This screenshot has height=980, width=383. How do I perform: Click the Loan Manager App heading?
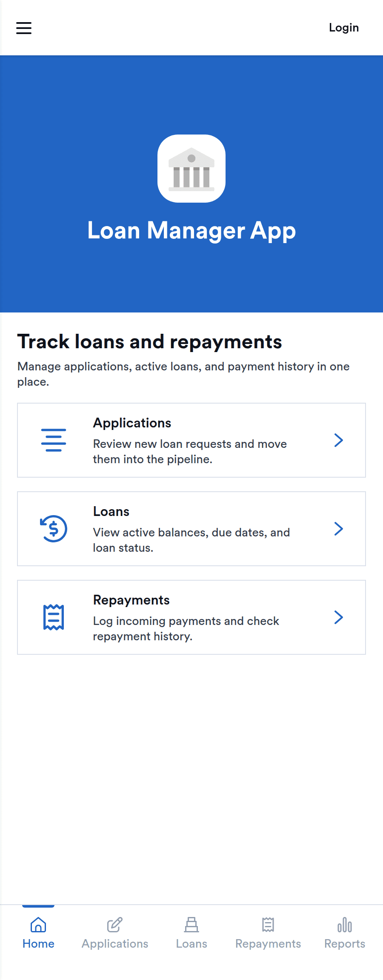point(191,231)
